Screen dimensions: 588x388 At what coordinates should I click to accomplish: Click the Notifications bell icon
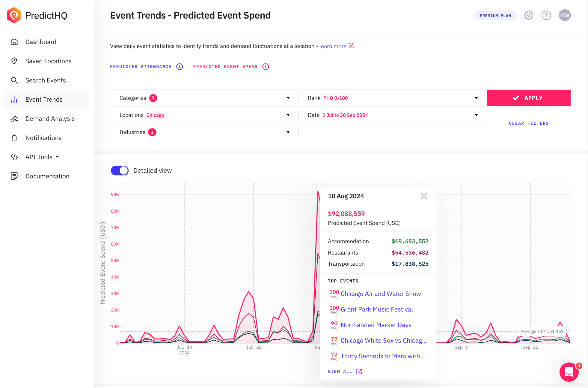coord(14,138)
